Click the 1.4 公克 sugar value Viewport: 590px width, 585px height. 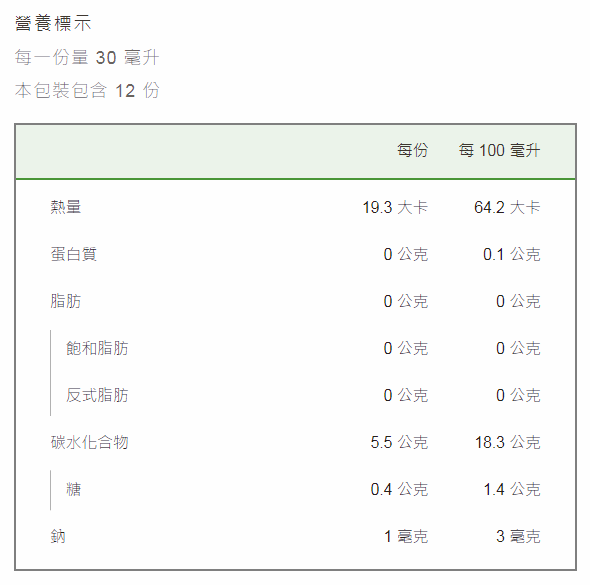pyautogui.click(x=512, y=489)
